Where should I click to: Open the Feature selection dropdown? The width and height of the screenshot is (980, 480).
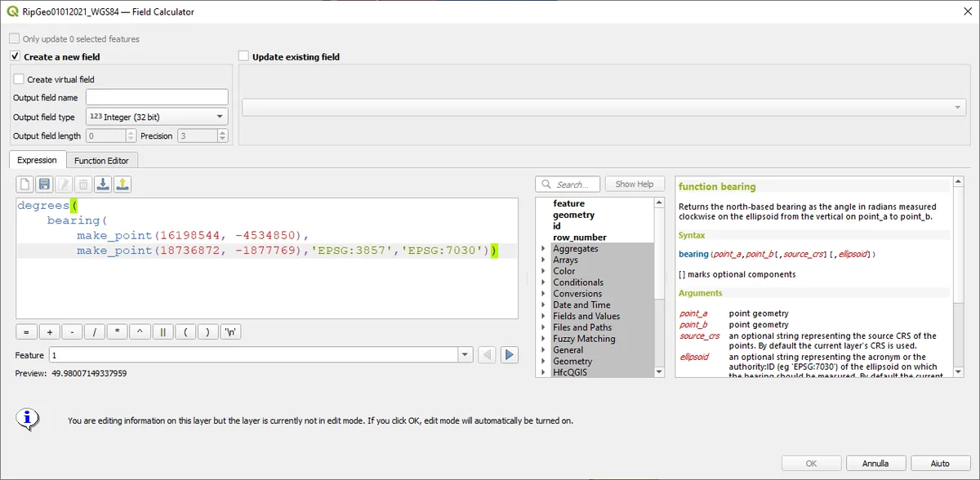coord(465,355)
